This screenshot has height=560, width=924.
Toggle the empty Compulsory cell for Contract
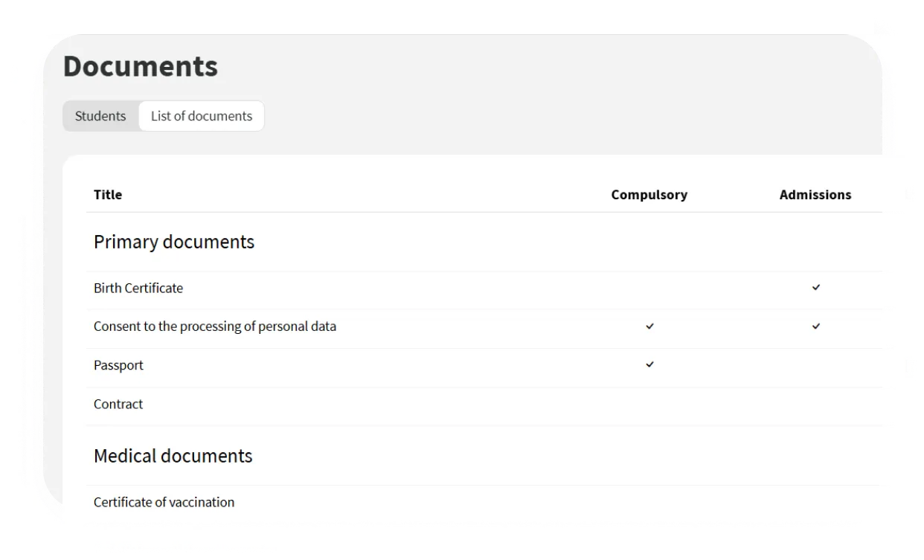pyautogui.click(x=649, y=404)
